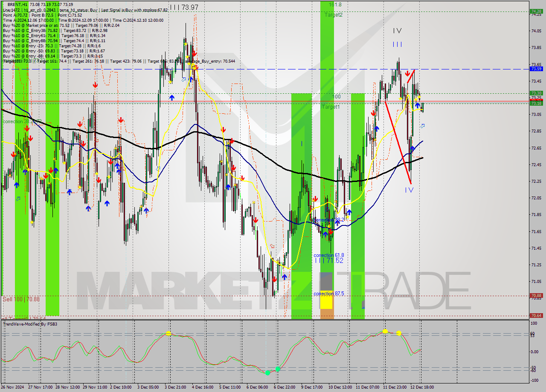546x392 pixels.
Task: Select the Target1 label
Action: click(x=331, y=107)
